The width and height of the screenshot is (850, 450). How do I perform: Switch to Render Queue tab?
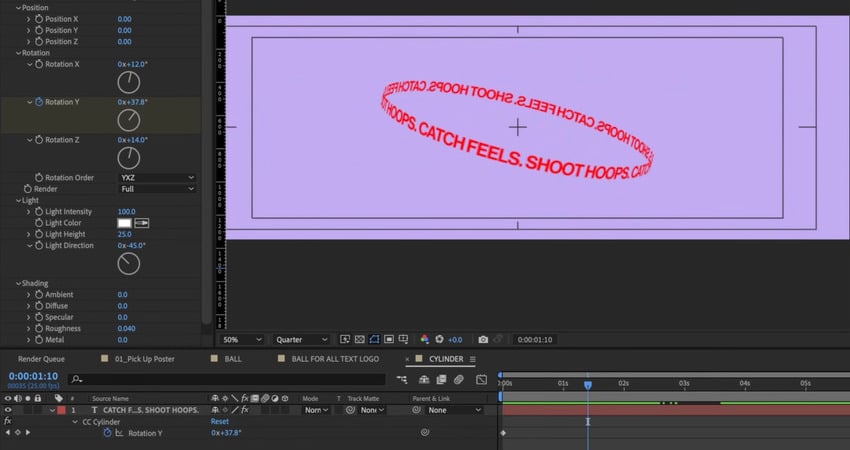[41, 359]
